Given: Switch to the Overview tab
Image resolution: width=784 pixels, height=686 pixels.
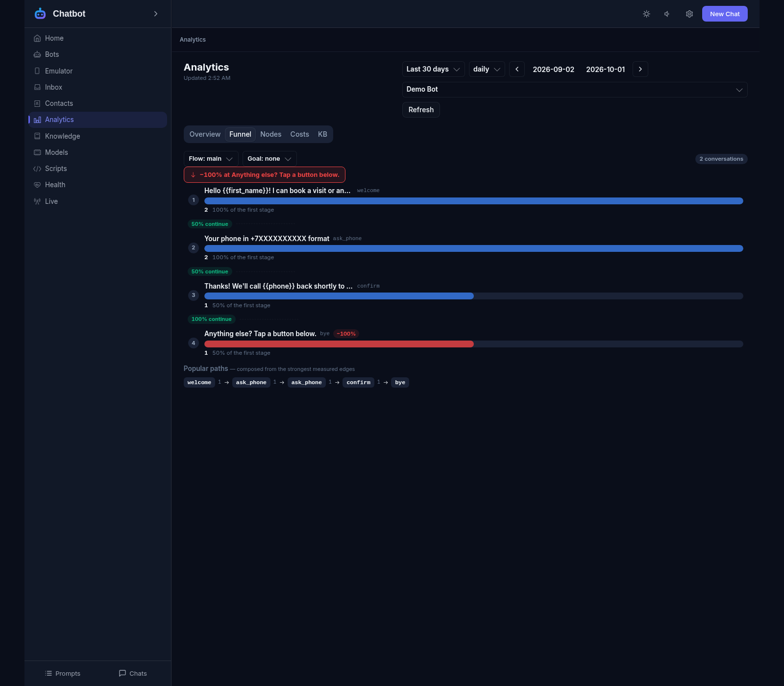Looking at the screenshot, I should point(205,134).
